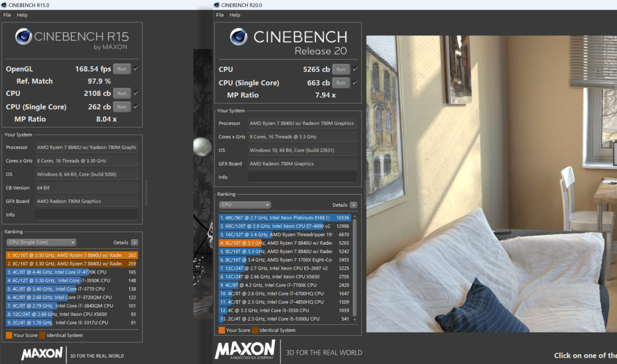
Task: Select the Intel Core i7-7700K ranking row
Action: coord(285,285)
